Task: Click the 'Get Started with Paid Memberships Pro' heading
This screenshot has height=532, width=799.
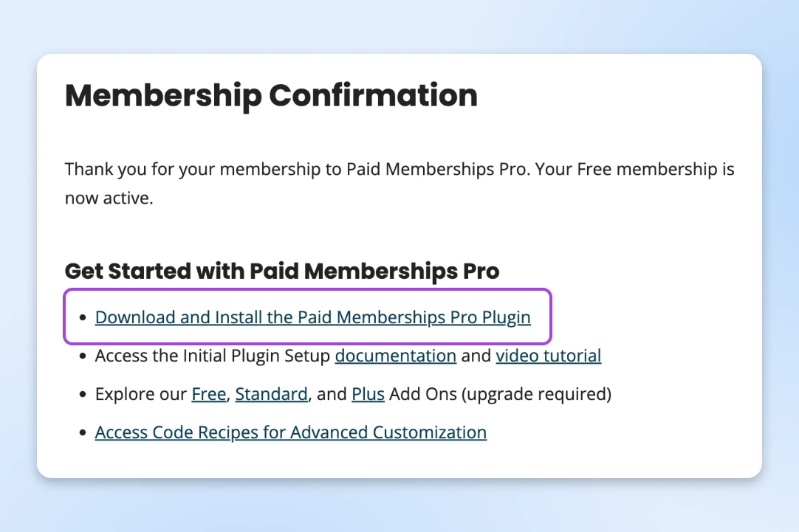Action: (282, 271)
